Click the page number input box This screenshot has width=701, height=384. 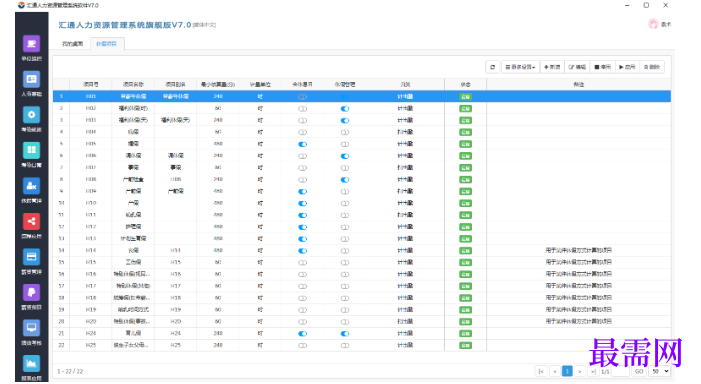pyautogui.click(x=621, y=371)
